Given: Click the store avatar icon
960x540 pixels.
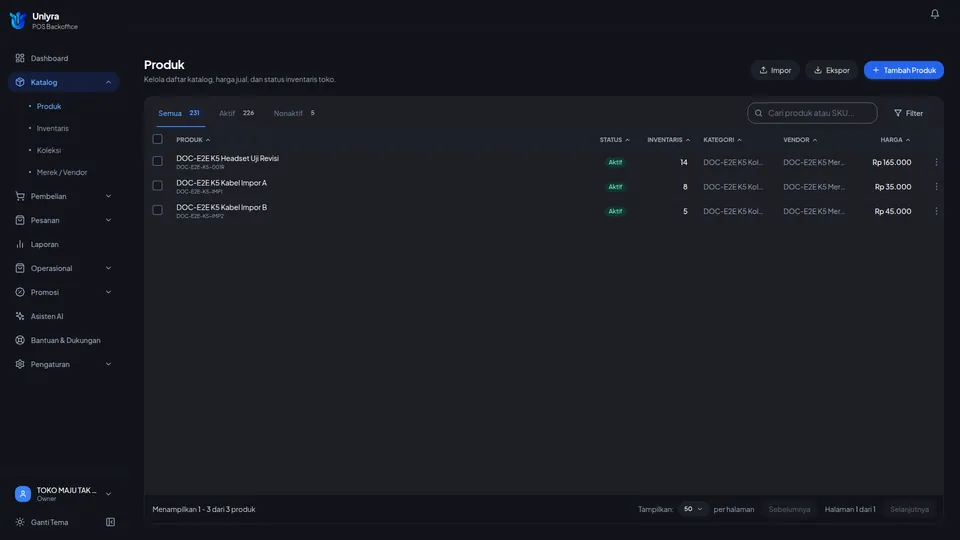Looking at the screenshot, I should point(23,493).
